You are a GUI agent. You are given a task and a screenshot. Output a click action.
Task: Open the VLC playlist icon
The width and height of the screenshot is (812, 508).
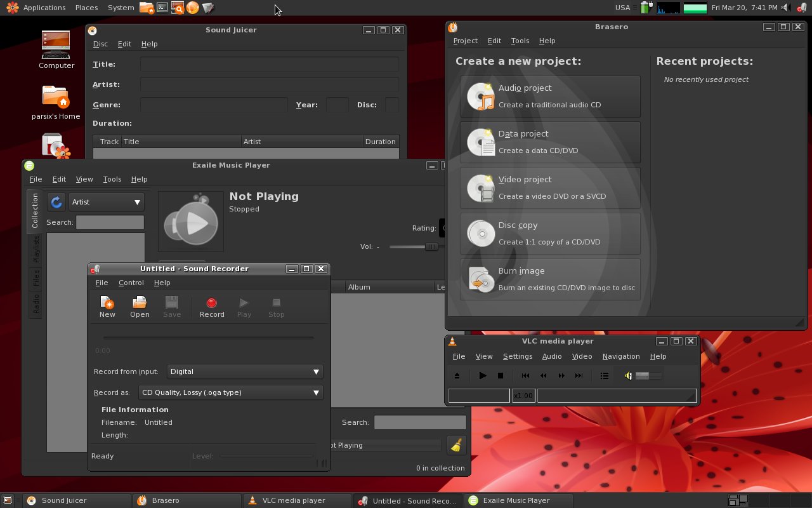point(605,375)
